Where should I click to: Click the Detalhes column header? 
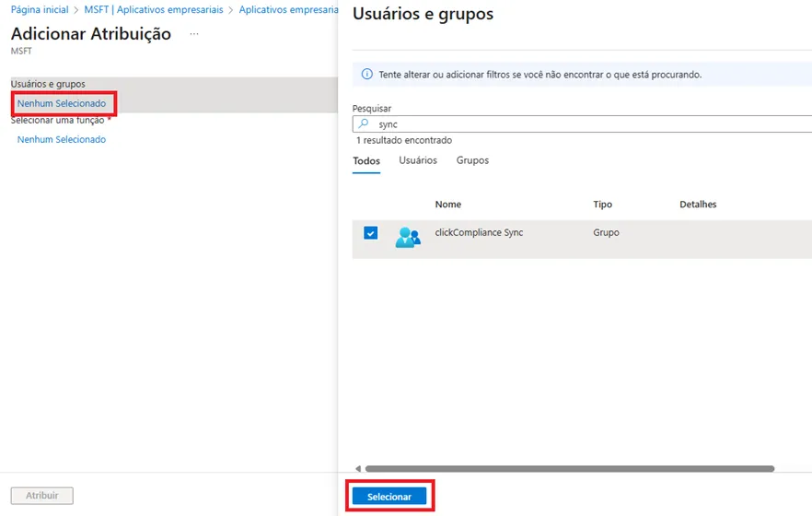[698, 205]
